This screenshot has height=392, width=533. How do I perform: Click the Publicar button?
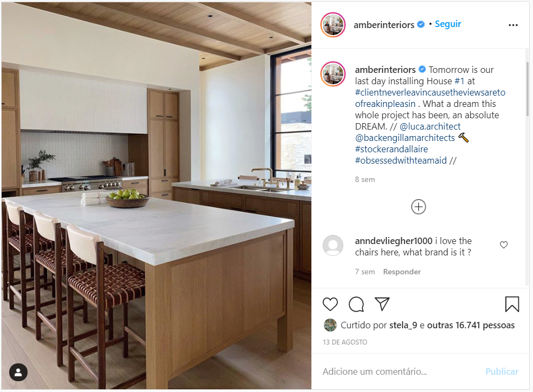pyautogui.click(x=502, y=371)
